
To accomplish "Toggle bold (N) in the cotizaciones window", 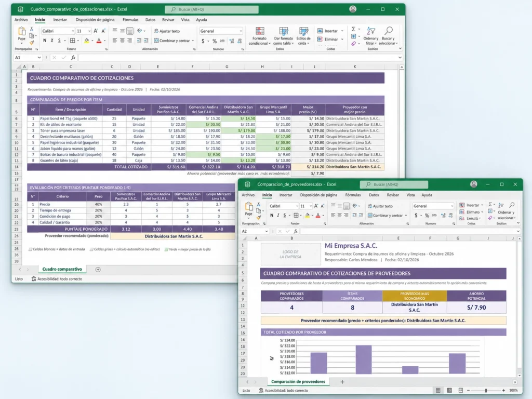I will pos(45,41).
